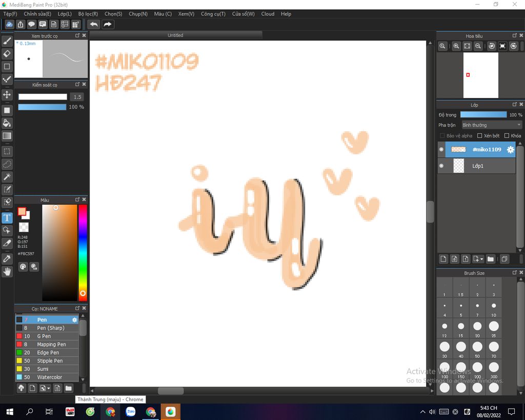This screenshot has height=420, width=525.
Task: Zoom in using Navigator panel
Action: coord(456,46)
